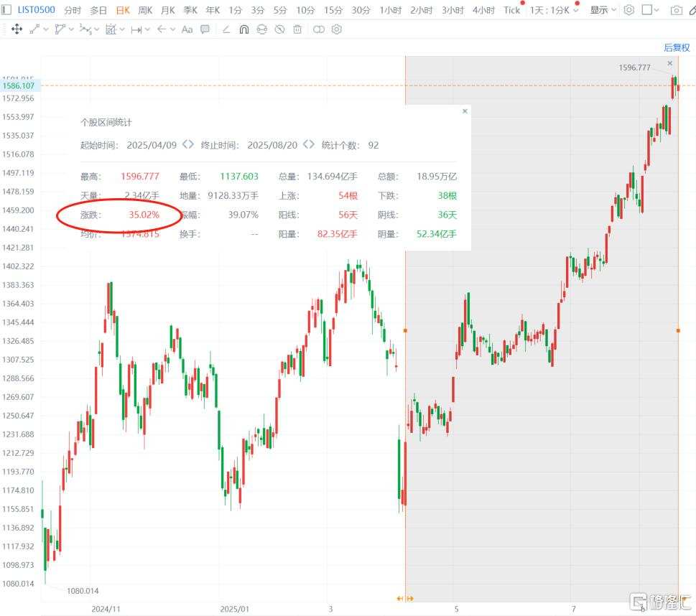The width and height of the screenshot is (696, 616).
Task: Take a chart screenshot with camera icon
Action: coord(676,10)
